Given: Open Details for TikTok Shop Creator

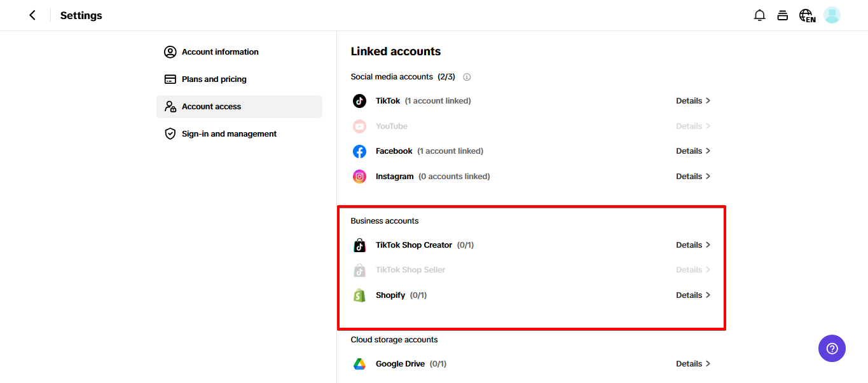Looking at the screenshot, I should coord(692,245).
